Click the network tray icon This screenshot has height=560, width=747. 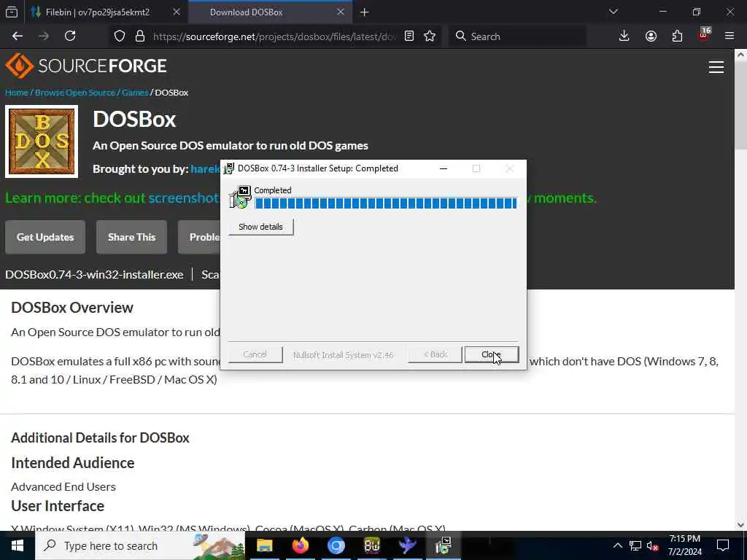635,545
